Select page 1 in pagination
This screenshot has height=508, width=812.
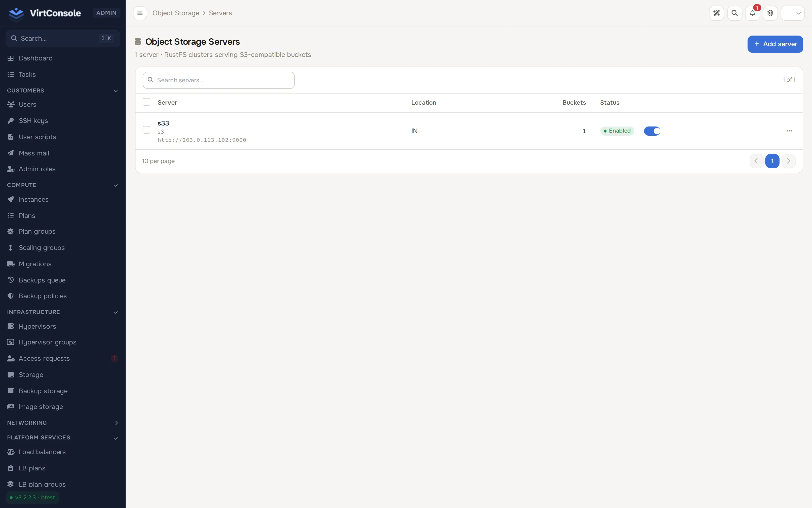pos(772,161)
